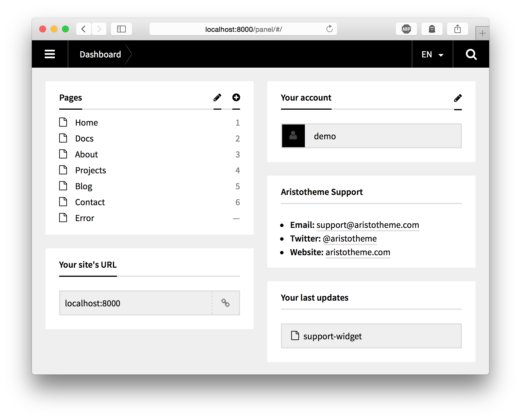
Task: Open the hamburger menu in panel header
Action: click(50, 54)
